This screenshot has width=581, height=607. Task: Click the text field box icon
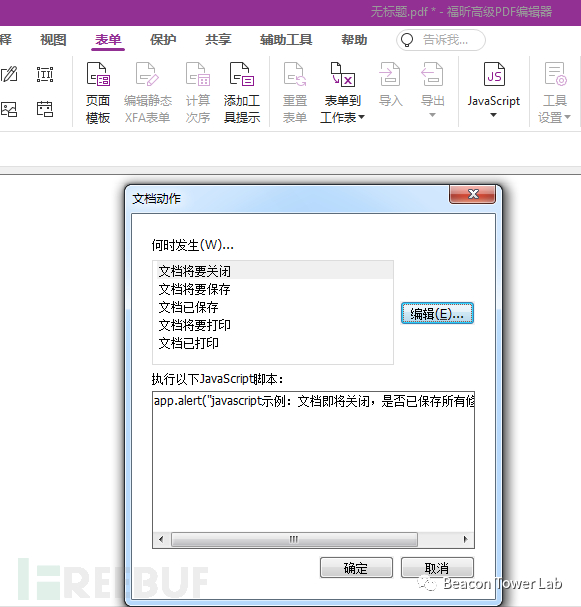45,74
